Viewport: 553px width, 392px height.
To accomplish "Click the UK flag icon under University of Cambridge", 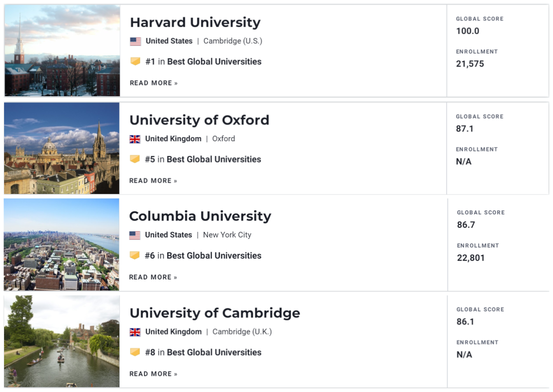I will (x=135, y=332).
